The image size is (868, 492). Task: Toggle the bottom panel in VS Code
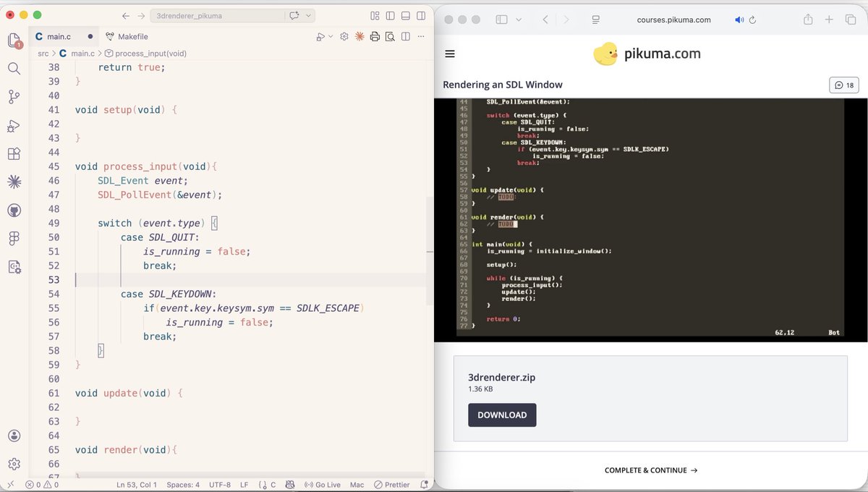[x=406, y=15]
